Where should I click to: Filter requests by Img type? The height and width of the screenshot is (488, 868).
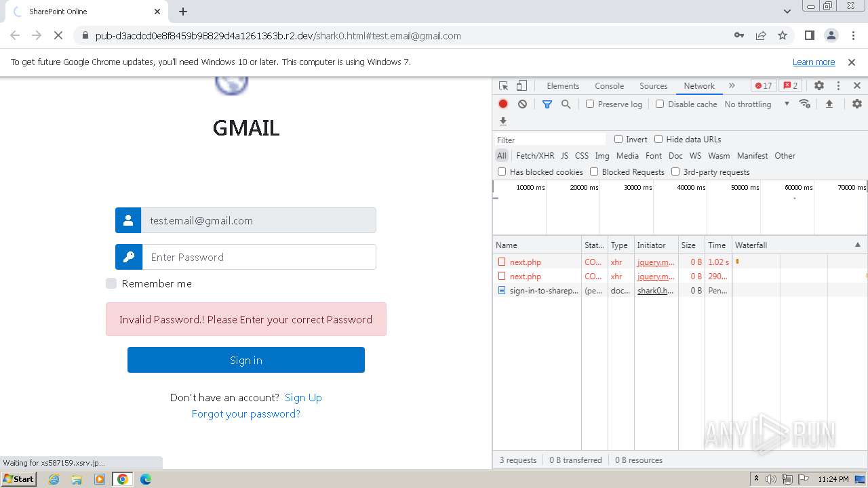(x=602, y=156)
